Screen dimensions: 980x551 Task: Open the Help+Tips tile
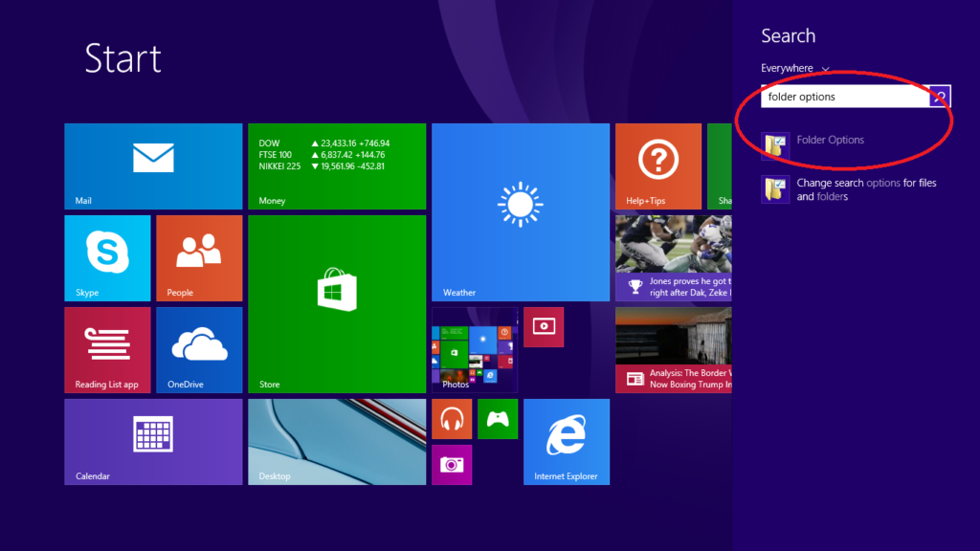pos(658,166)
